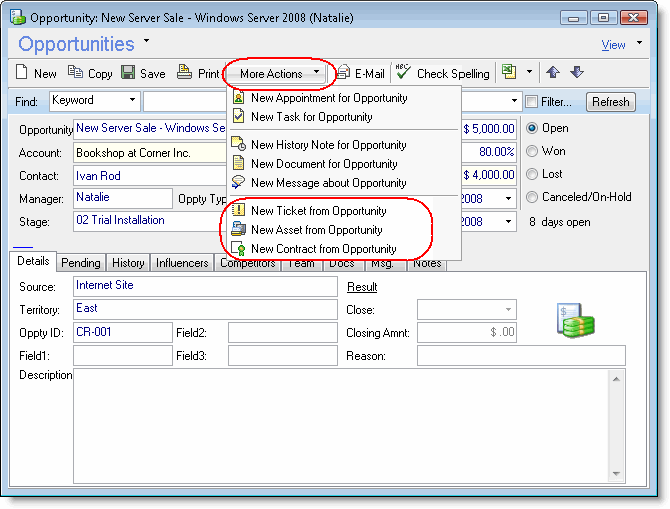Switch to the History tab
670x509 pixels.
(x=127, y=263)
